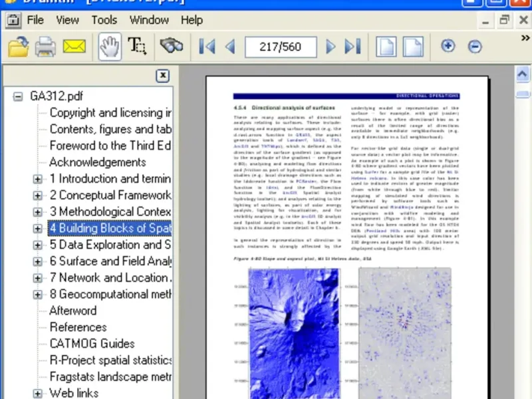Screen dimensions: 532x399
Task: Expand the 6 Surface and Field node
Action: (x=38, y=261)
